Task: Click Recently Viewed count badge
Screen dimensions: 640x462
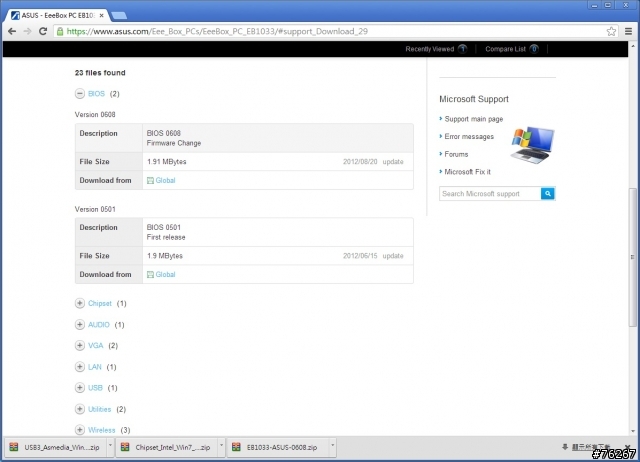Action: point(462,49)
